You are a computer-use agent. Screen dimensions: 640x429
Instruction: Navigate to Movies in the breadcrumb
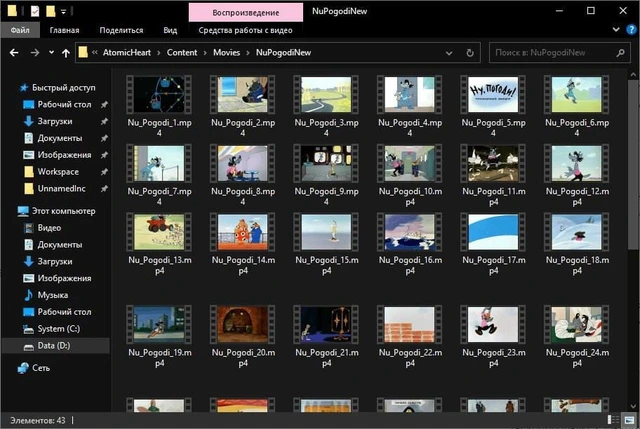click(x=228, y=52)
